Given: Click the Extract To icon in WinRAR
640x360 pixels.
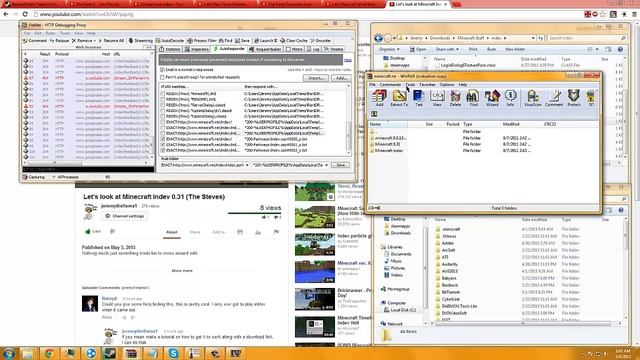Looking at the screenshot, I should 399,98.
